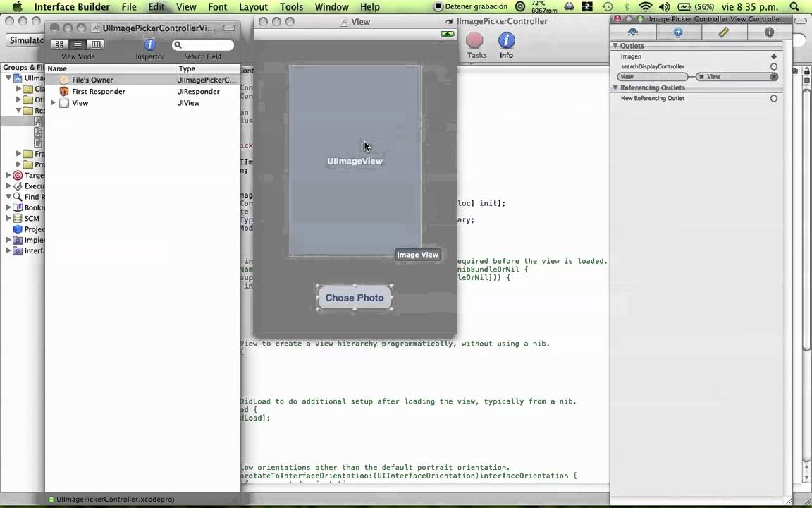Switch document window to column view mode

(96, 44)
